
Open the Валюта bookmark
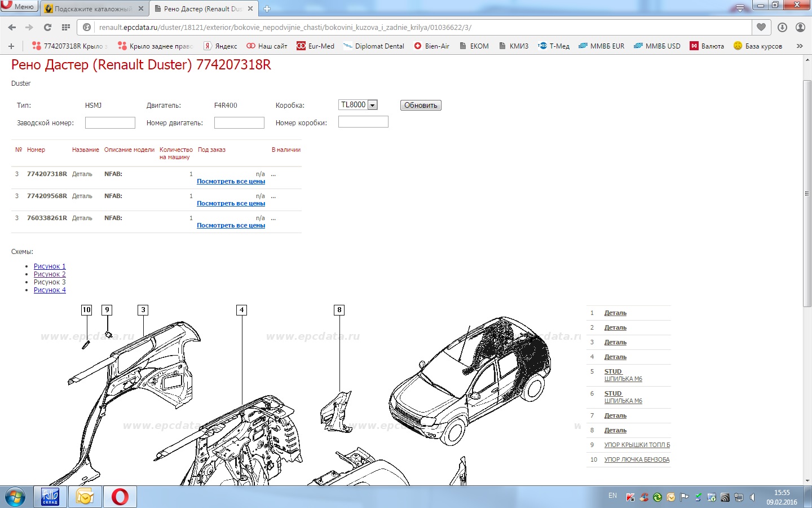(707, 46)
